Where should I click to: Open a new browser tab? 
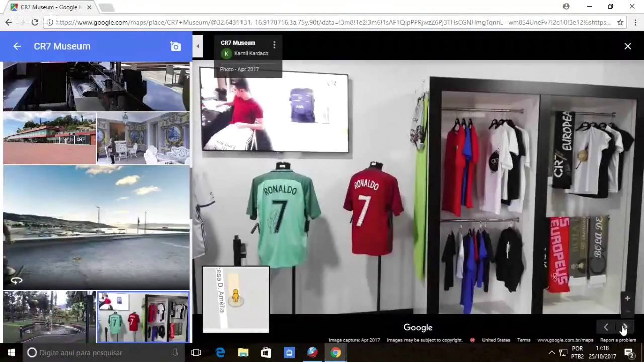[x=106, y=7]
